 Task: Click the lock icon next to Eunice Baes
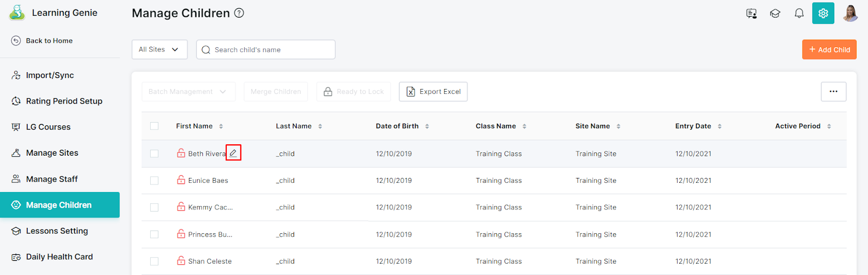tap(181, 180)
